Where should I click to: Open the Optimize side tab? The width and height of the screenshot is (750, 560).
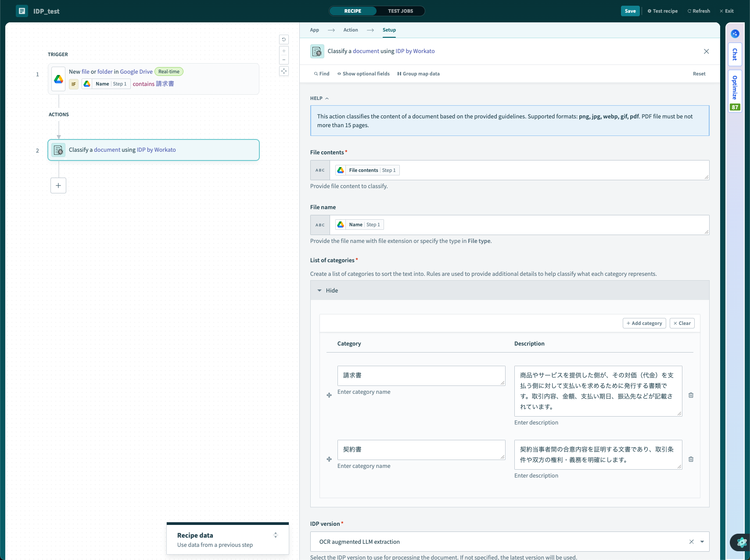(x=735, y=91)
